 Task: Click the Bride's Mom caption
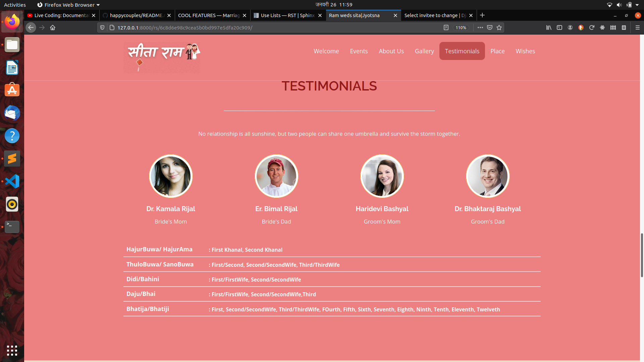pyautogui.click(x=171, y=222)
